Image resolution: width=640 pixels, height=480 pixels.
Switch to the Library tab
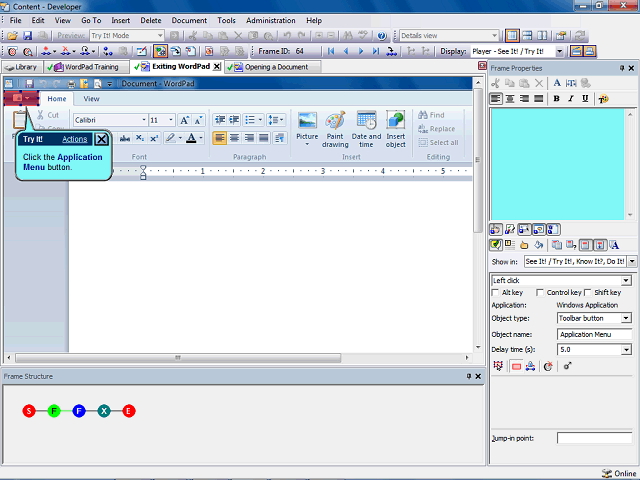(22, 67)
